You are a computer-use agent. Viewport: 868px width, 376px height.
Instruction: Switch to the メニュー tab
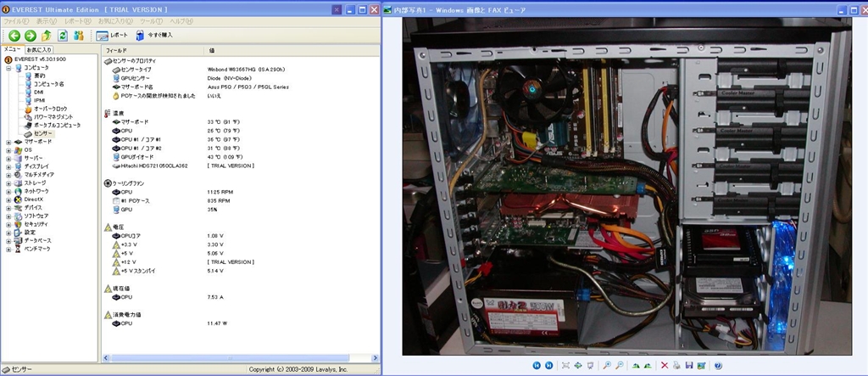pyautogui.click(x=12, y=50)
